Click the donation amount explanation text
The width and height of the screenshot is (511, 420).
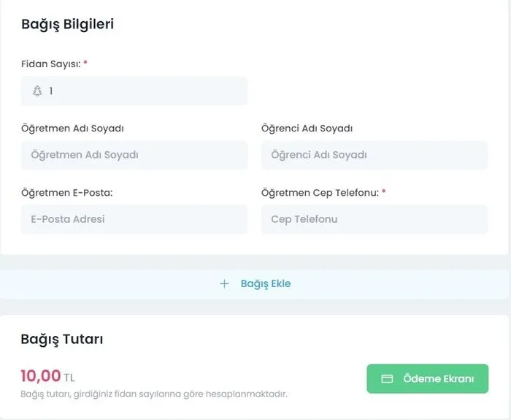pyautogui.click(x=153, y=394)
